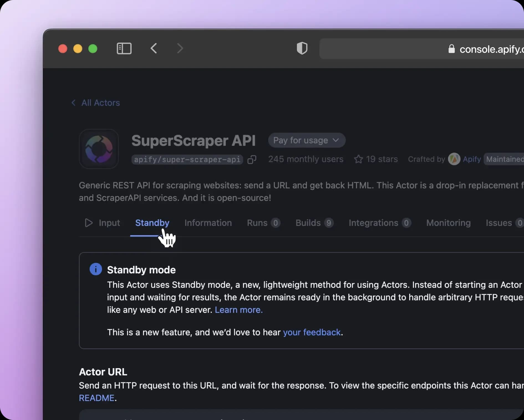Click the Apify avatar icon
Viewport: 524px width, 420px height.
click(454, 159)
